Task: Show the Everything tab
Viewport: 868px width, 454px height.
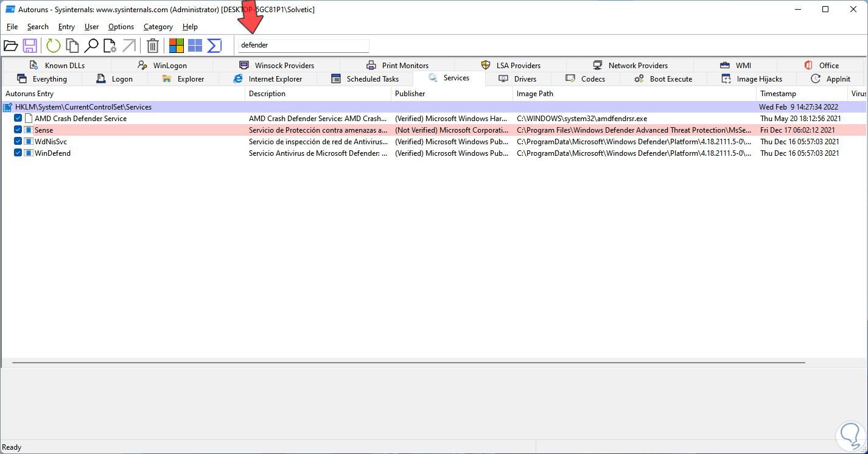Action: pyautogui.click(x=41, y=79)
